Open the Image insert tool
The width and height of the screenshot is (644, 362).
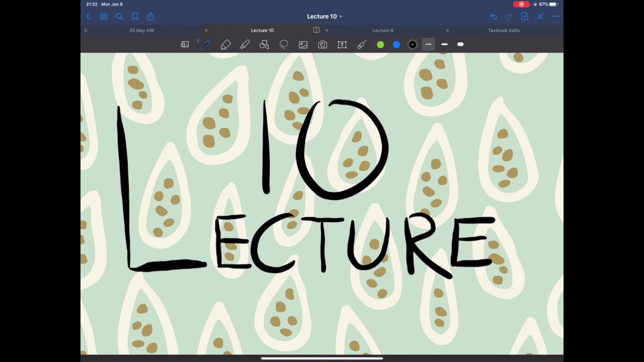pos(303,45)
